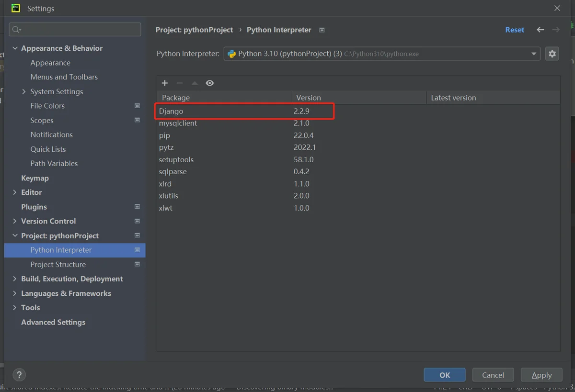The height and width of the screenshot is (392, 575).
Task: Expand the Editor section
Action: tap(15, 192)
